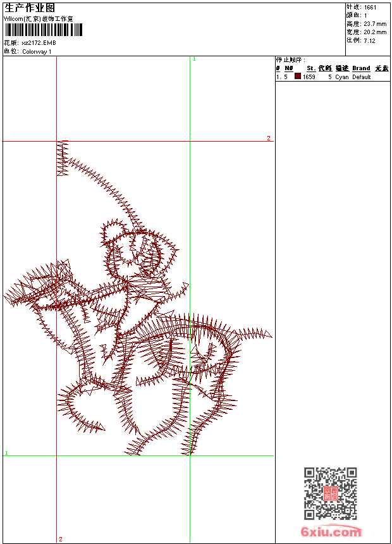Click the height value 23.7 mm
392x544 pixels.
click(x=375, y=24)
